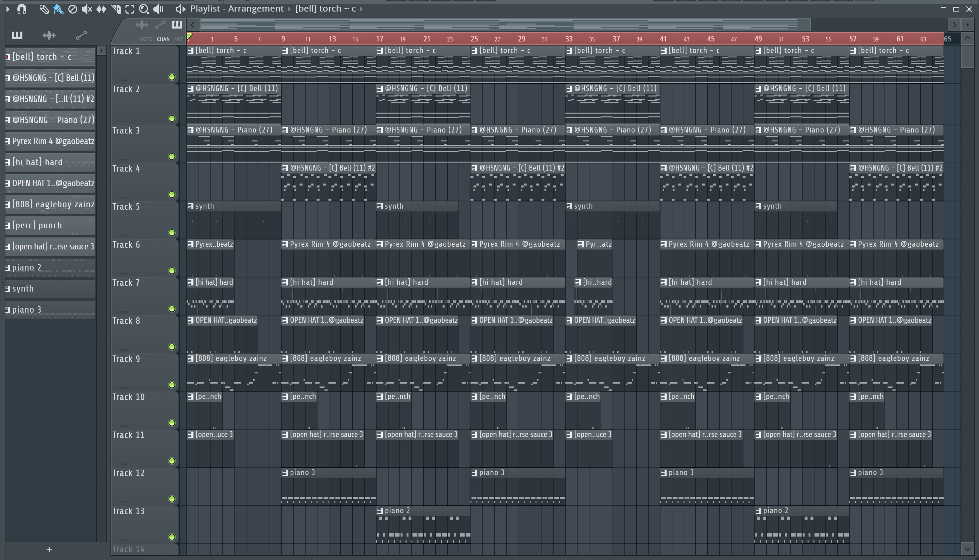
Task: Select piano 2 pattern in picker
Action: tap(50, 268)
